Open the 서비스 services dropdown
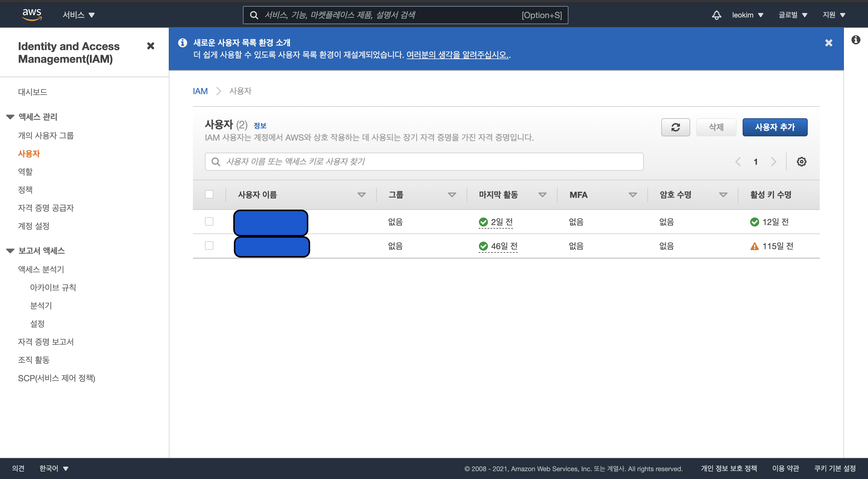The height and width of the screenshot is (479, 868). [x=78, y=15]
